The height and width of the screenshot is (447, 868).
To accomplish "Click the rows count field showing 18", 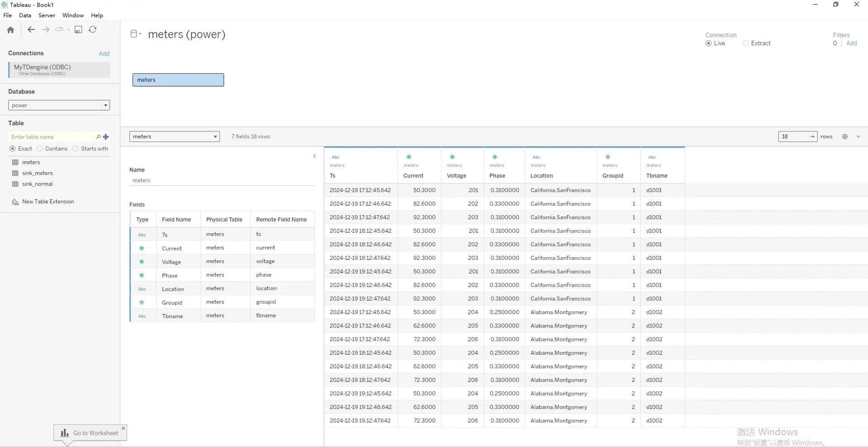I will [x=797, y=136].
